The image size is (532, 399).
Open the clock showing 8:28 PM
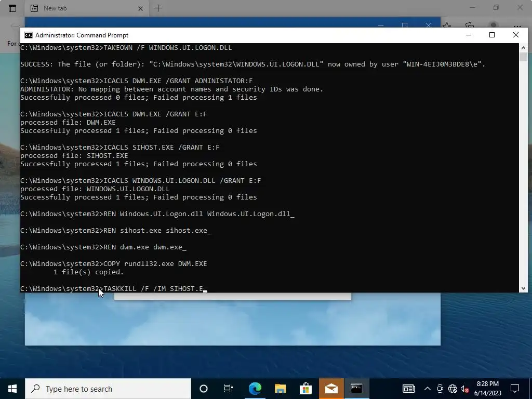pyautogui.click(x=487, y=389)
